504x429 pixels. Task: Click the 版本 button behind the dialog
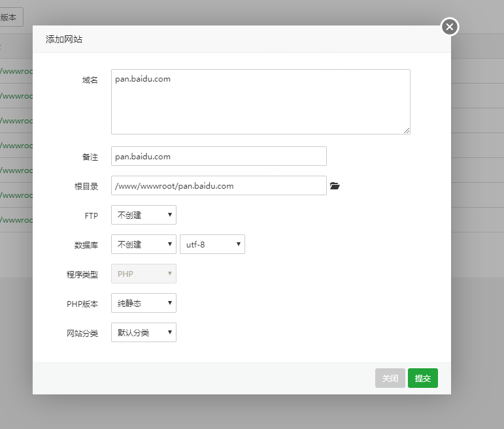tap(10, 18)
